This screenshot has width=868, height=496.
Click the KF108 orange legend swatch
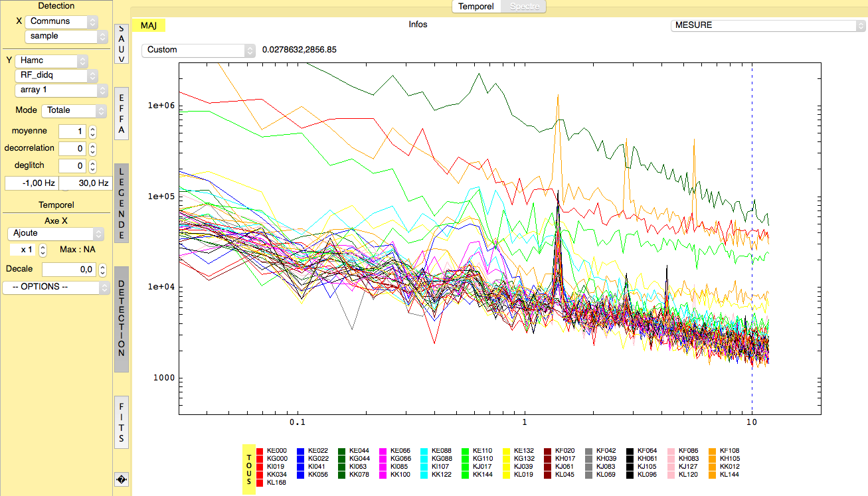pyautogui.click(x=713, y=451)
